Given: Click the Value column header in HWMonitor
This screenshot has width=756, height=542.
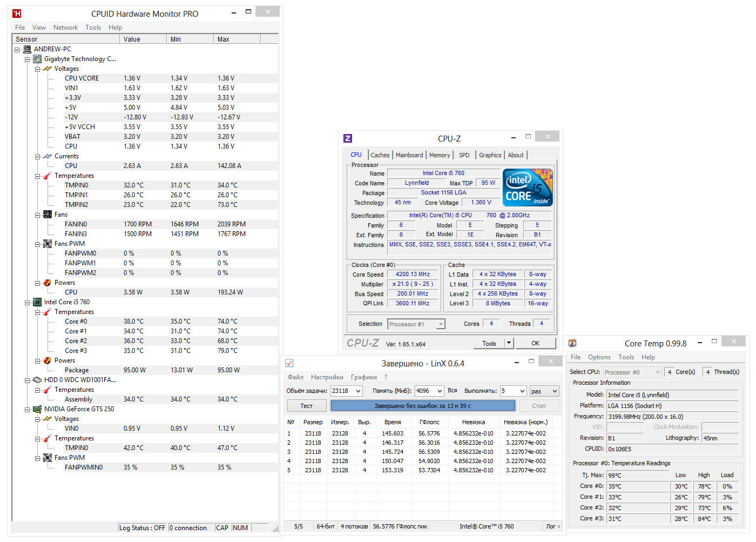Looking at the screenshot, I should point(143,39).
